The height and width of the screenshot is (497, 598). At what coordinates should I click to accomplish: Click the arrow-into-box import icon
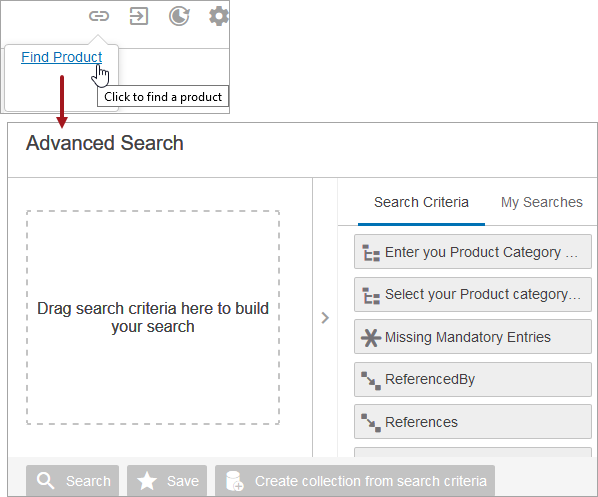coord(139,16)
